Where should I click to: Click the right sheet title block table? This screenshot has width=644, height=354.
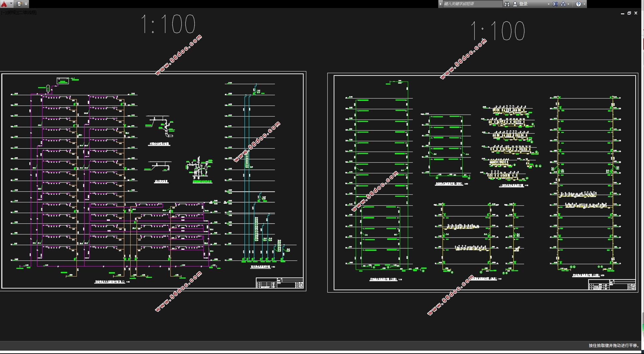pos(612,285)
